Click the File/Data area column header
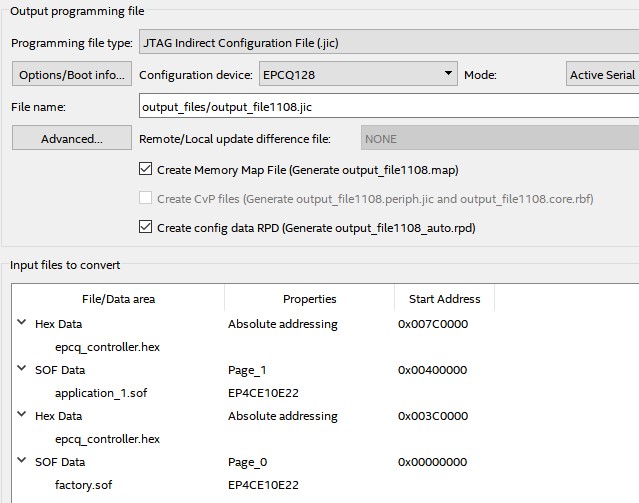 coord(118,299)
